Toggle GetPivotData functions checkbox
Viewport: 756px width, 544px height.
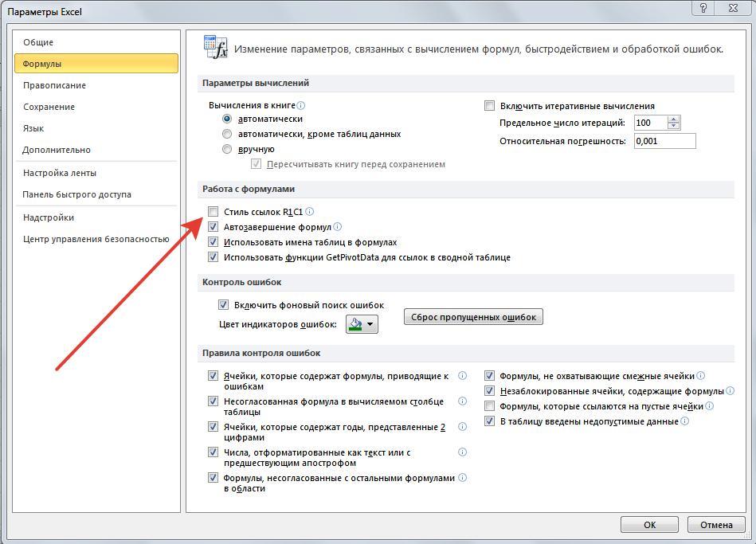pyautogui.click(x=213, y=257)
